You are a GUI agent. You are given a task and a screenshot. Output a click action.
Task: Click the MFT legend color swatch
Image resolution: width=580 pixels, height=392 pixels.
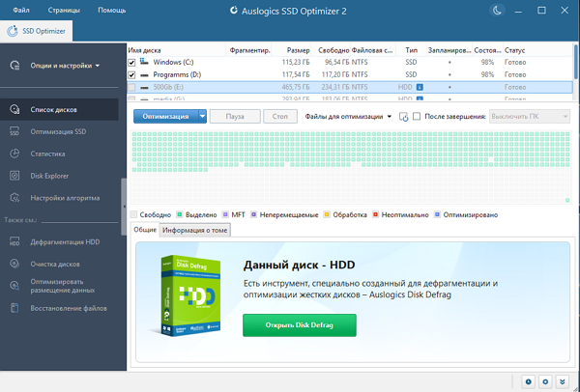225,214
